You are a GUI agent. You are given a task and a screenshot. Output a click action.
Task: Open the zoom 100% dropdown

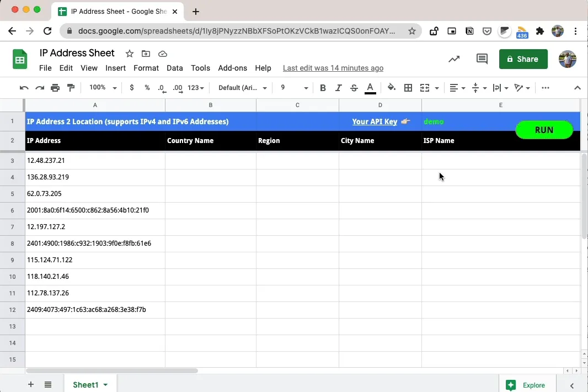pyautogui.click(x=103, y=88)
